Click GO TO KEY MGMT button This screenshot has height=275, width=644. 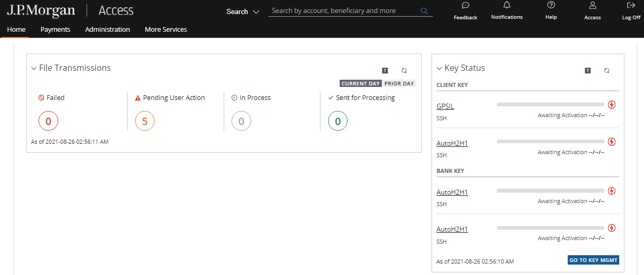[x=593, y=260]
